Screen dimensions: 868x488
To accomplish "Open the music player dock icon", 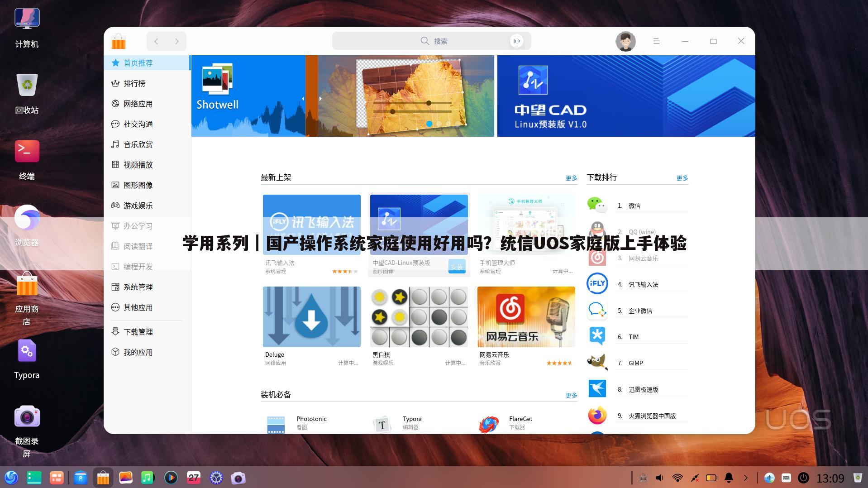I will click(x=148, y=478).
